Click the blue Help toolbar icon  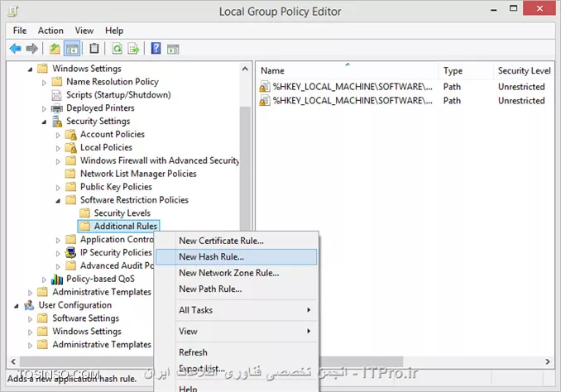point(156,48)
